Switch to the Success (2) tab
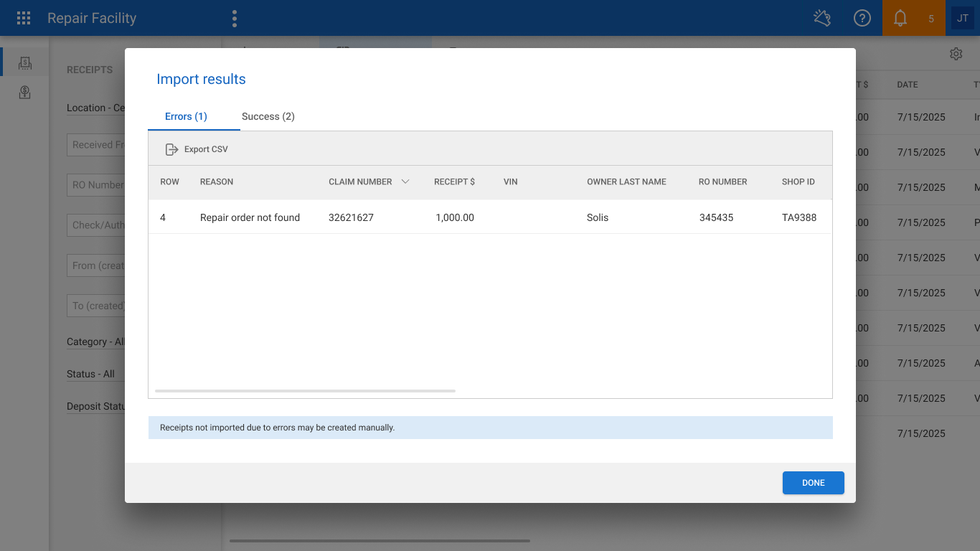Screen dimensions: 980x551 pos(268,116)
